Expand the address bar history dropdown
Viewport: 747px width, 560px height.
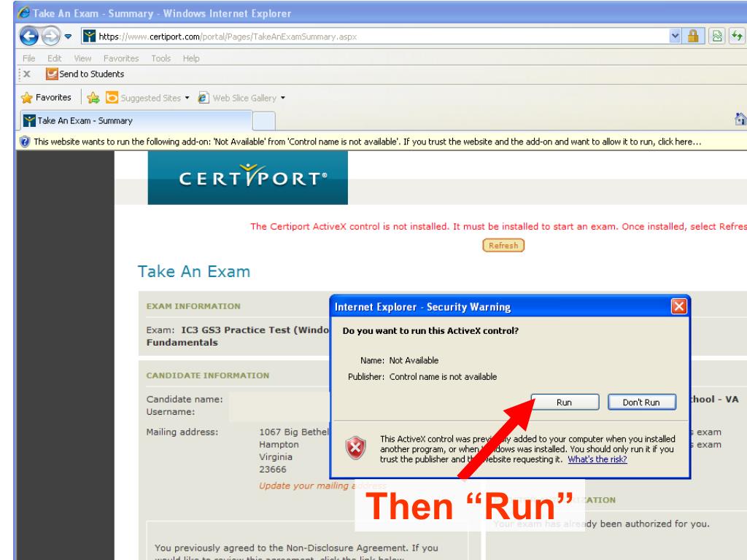675,36
